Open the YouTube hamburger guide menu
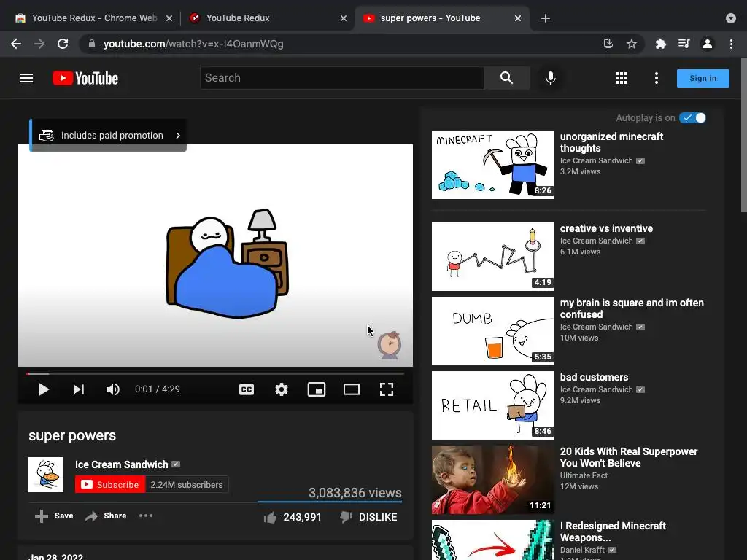 click(26, 78)
